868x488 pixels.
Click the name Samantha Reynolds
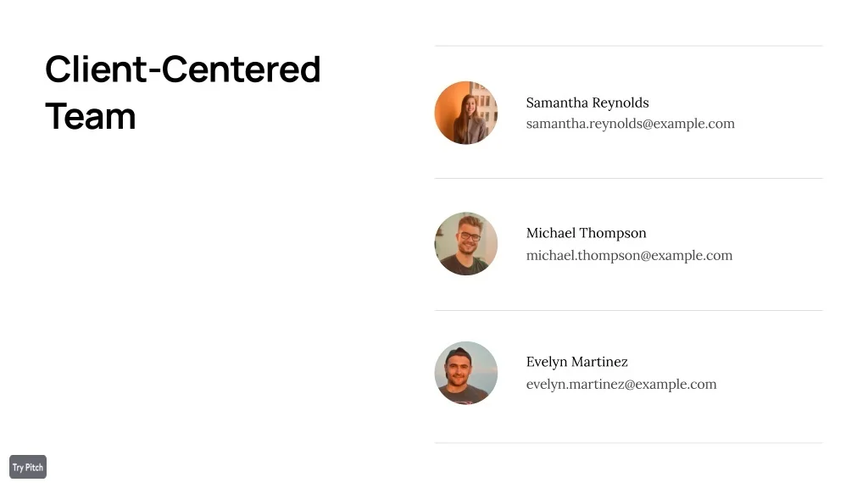(587, 103)
